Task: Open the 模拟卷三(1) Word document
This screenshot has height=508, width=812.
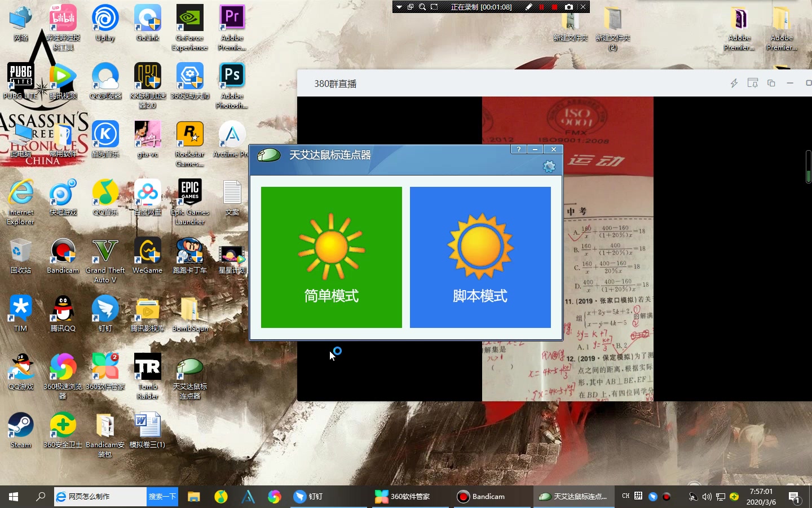Action: click(x=148, y=430)
